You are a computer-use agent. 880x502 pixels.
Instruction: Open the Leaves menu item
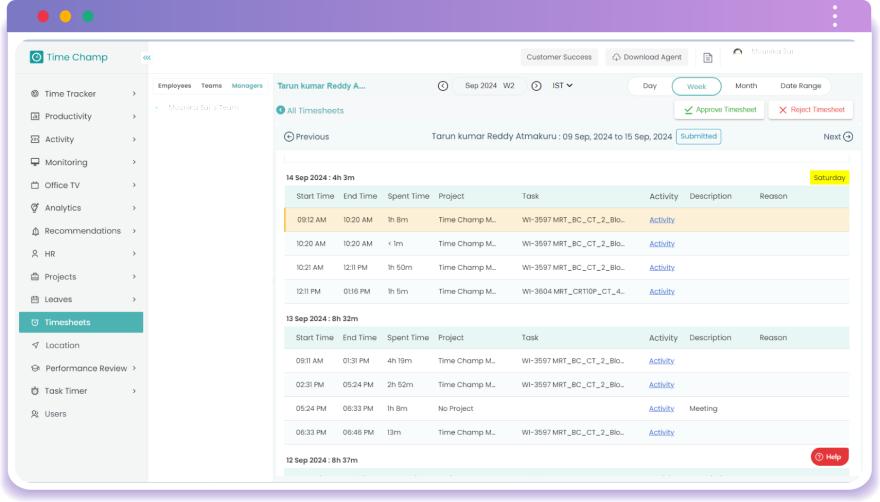pos(58,299)
